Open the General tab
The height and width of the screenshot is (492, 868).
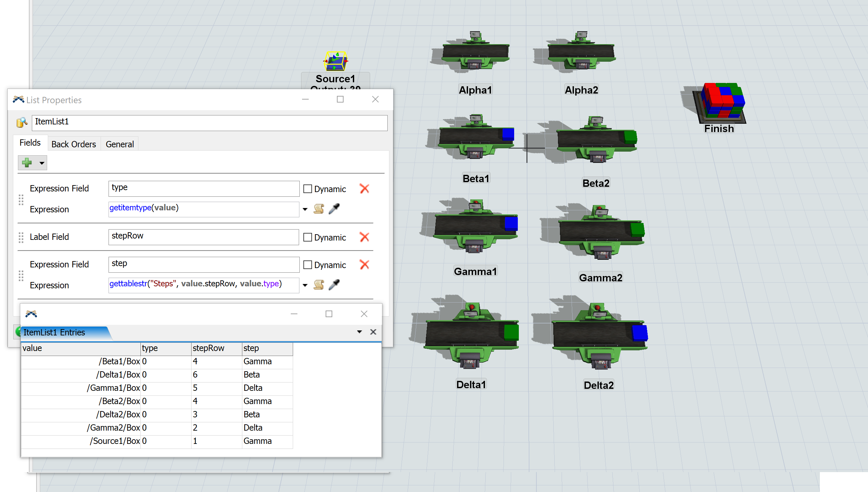tap(119, 144)
